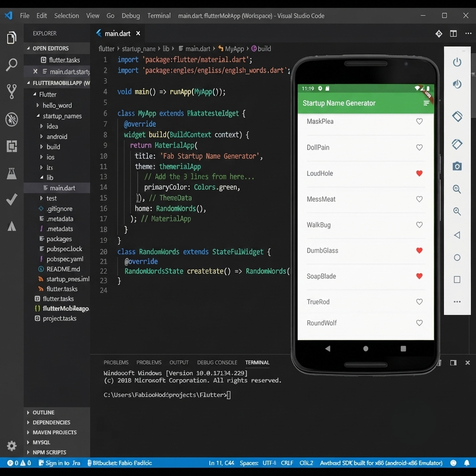Favorite MaskPlea with the heart
476x476 pixels.
(x=419, y=121)
